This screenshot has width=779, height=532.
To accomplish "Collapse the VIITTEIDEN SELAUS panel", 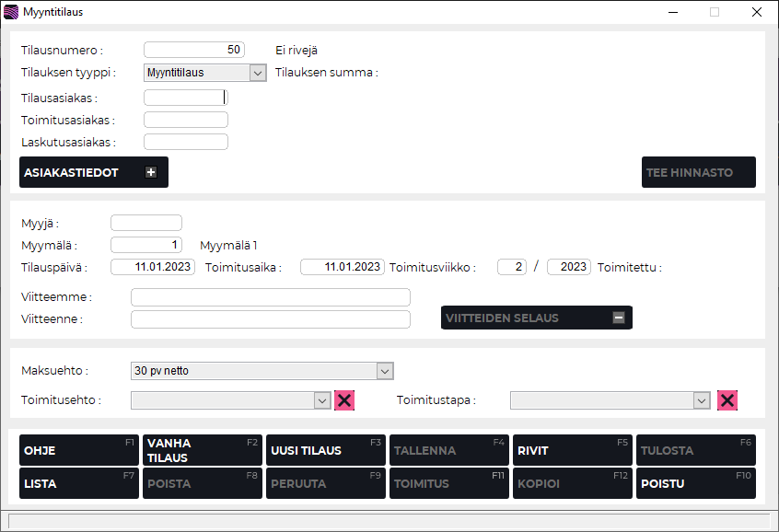I will (x=619, y=318).
